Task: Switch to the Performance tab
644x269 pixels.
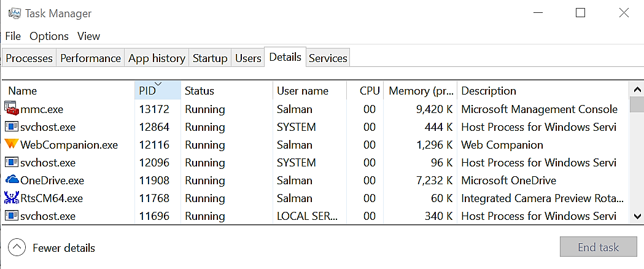Action: [90, 58]
